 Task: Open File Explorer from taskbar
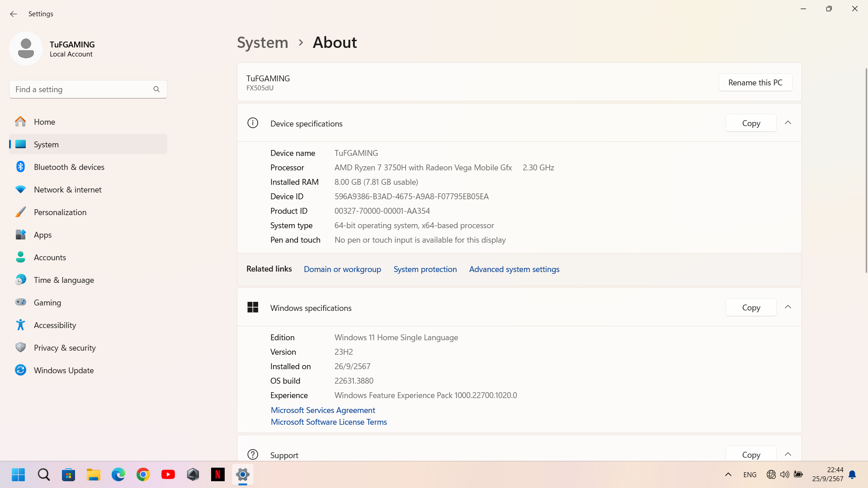[94, 474]
